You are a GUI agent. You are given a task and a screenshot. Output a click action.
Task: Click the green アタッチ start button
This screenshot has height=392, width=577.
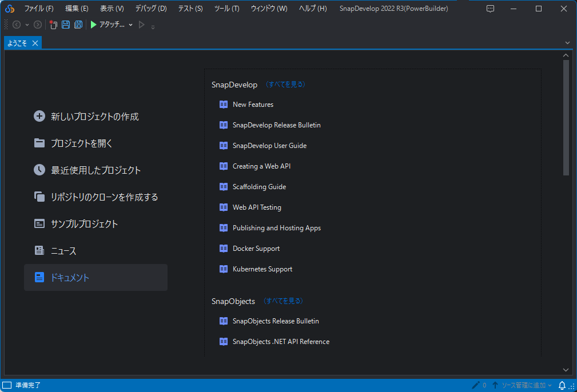click(x=108, y=25)
